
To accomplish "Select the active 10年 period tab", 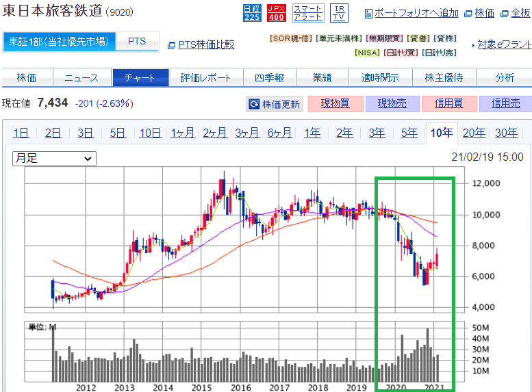I will (x=442, y=133).
